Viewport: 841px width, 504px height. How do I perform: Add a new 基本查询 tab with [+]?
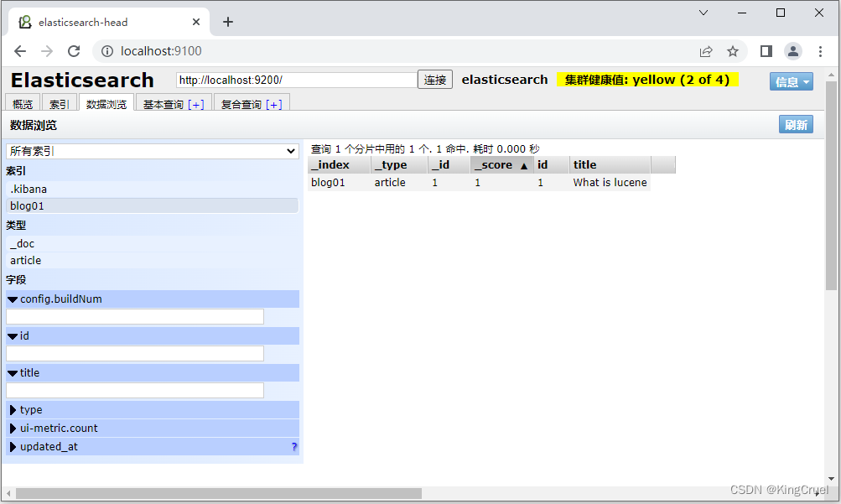coord(195,105)
